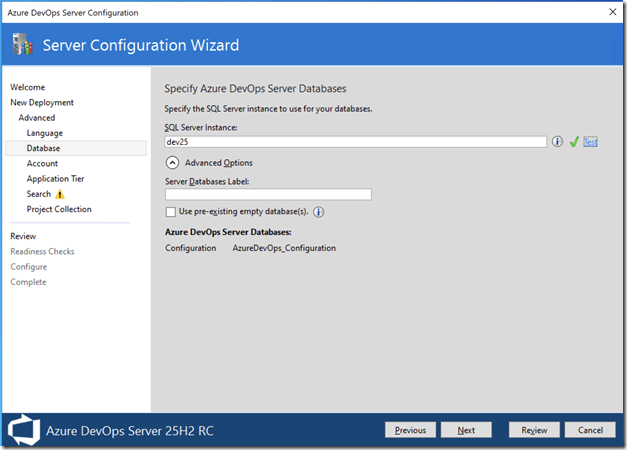Open the Application Tier step
Screen dimensions: 627x450
pyautogui.click(x=55, y=179)
